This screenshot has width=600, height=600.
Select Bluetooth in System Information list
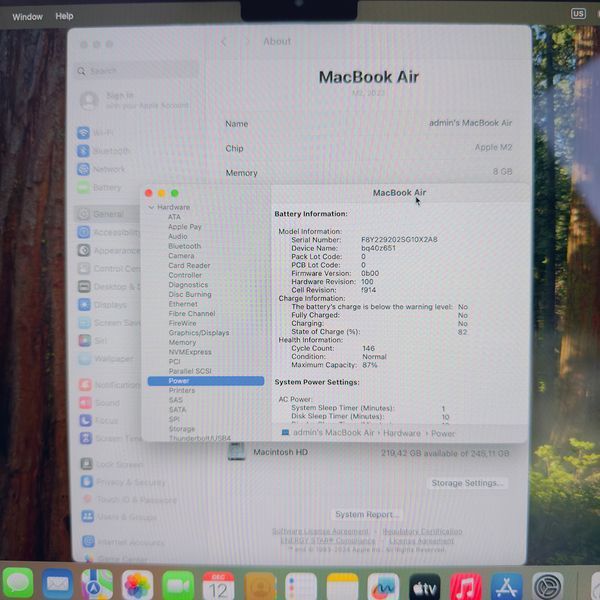(184, 246)
